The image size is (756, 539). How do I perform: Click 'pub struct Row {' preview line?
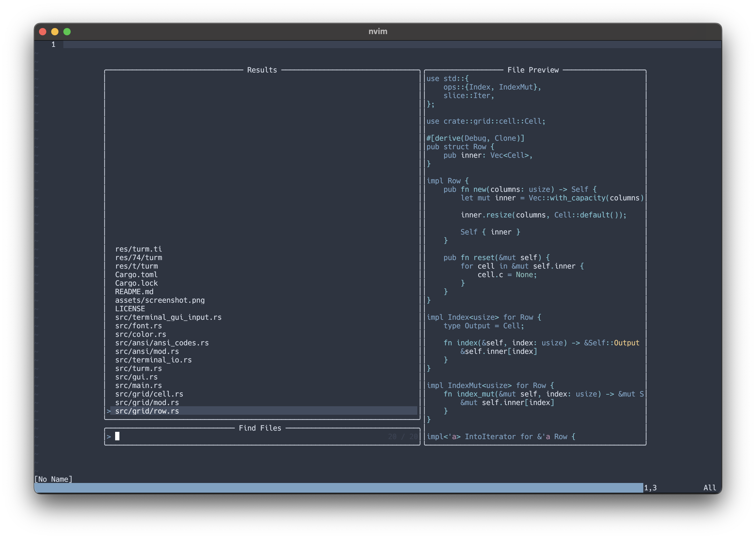pos(460,147)
